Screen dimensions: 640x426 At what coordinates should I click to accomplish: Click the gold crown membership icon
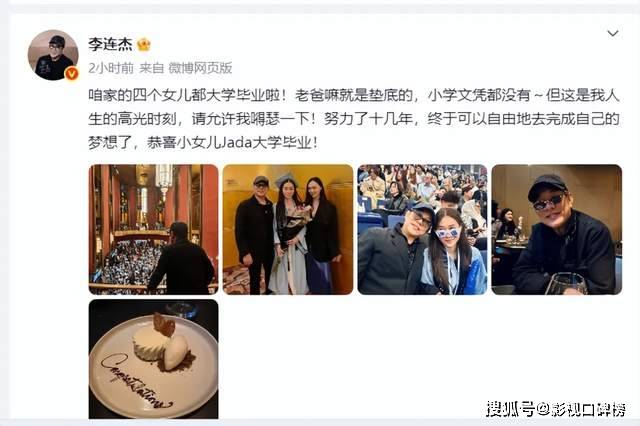[x=144, y=44]
